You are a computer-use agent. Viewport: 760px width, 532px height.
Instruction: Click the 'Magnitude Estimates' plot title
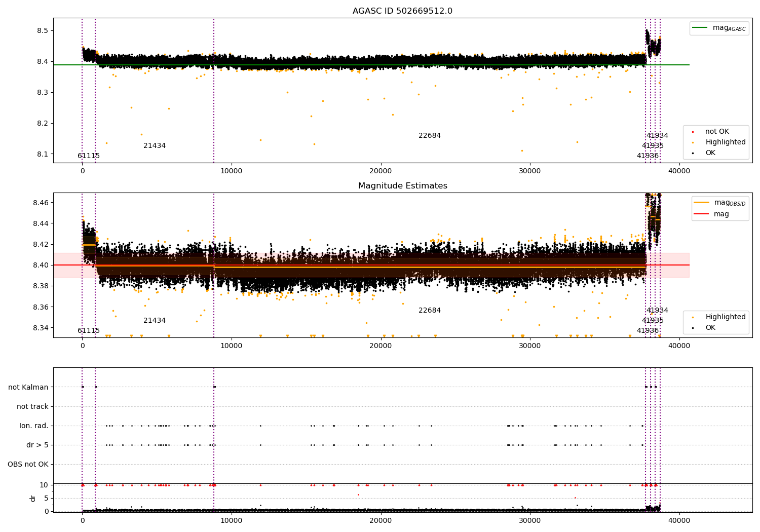click(x=403, y=186)
